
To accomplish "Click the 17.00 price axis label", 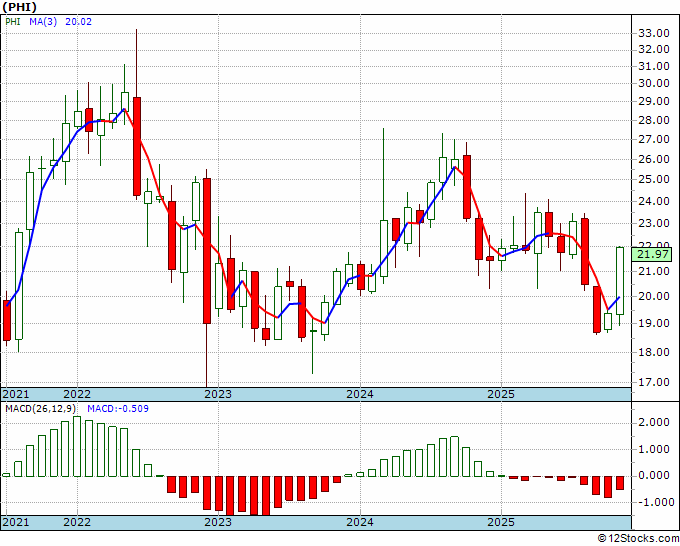I will [x=654, y=382].
